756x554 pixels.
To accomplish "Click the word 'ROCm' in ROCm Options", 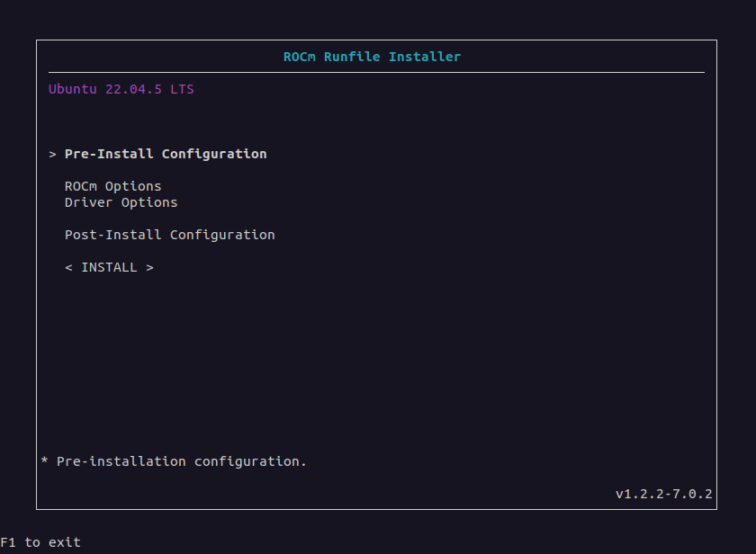I will click(x=81, y=186).
